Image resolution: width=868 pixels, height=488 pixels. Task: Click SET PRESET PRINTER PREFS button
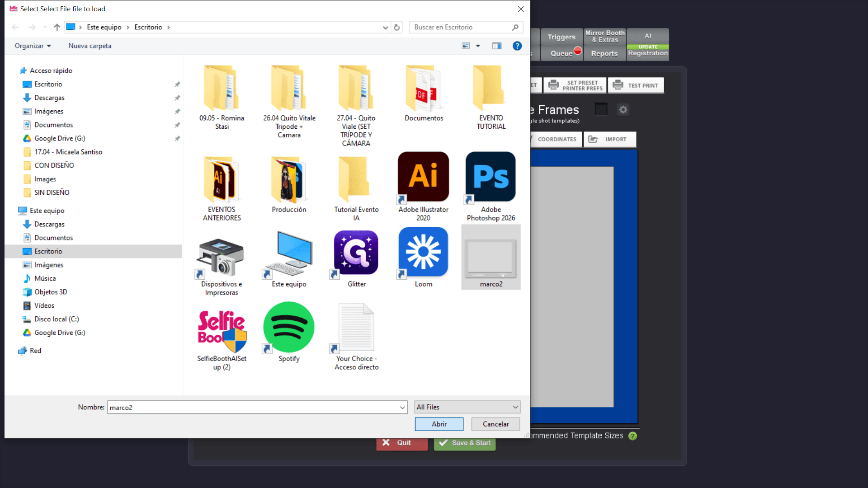pyautogui.click(x=575, y=85)
